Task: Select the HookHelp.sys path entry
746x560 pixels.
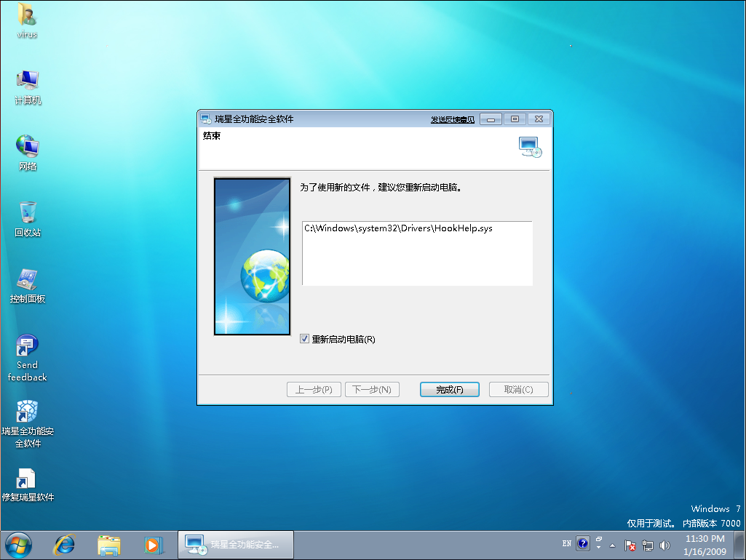Action: pos(398,228)
